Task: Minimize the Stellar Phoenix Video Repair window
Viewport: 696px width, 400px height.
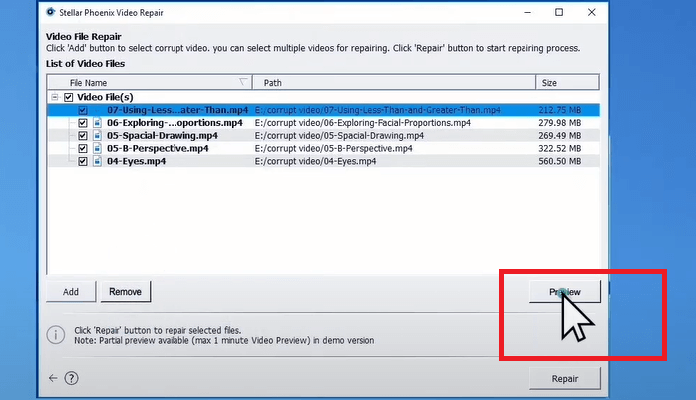Action: click(527, 12)
